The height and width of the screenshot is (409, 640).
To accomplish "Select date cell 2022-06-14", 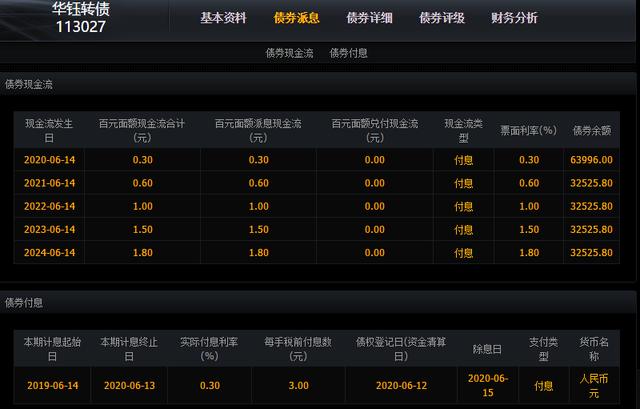I will (49, 206).
